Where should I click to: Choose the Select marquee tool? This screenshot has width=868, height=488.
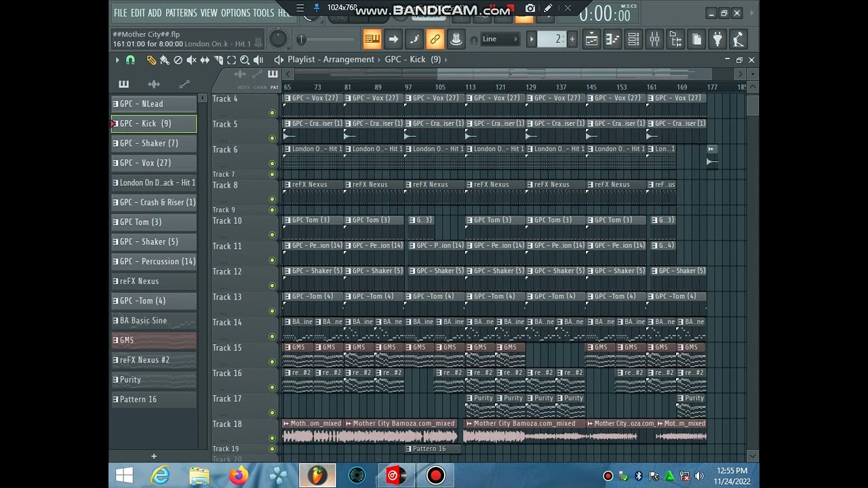(231, 60)
